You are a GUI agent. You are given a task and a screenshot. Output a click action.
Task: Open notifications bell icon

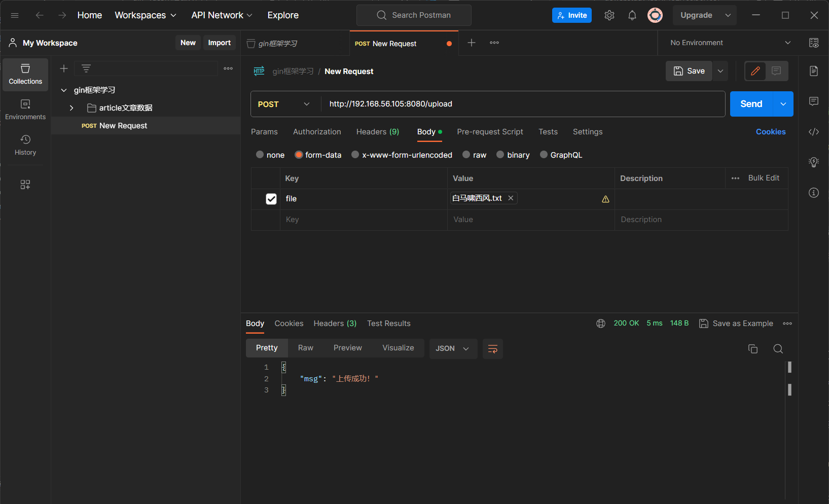[632, 15]
